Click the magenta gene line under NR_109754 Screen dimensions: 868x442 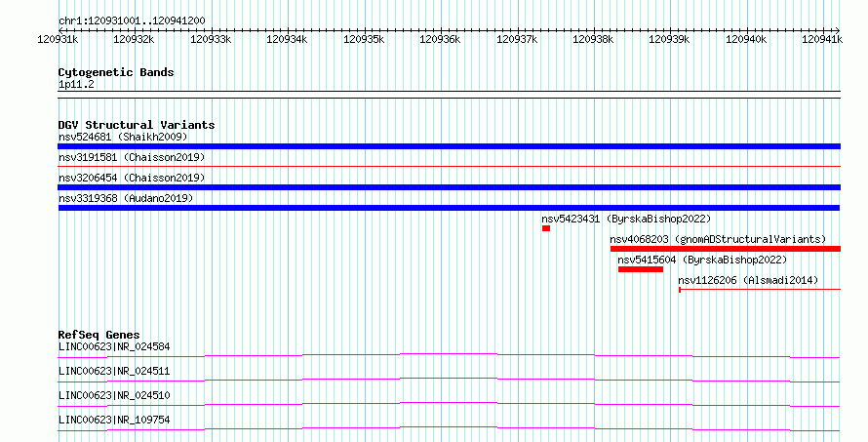pos(449,428)
